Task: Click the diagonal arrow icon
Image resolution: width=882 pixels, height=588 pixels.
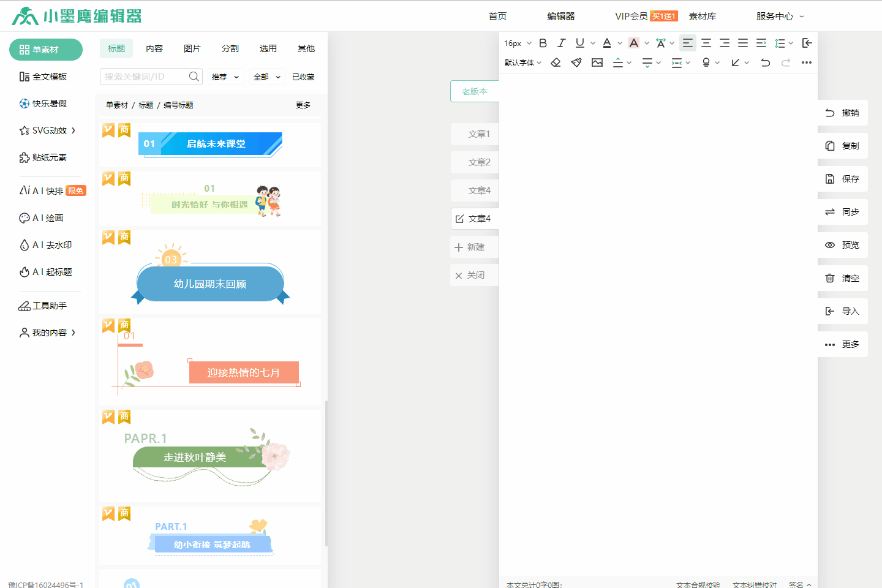Action: tap(736, 62)
